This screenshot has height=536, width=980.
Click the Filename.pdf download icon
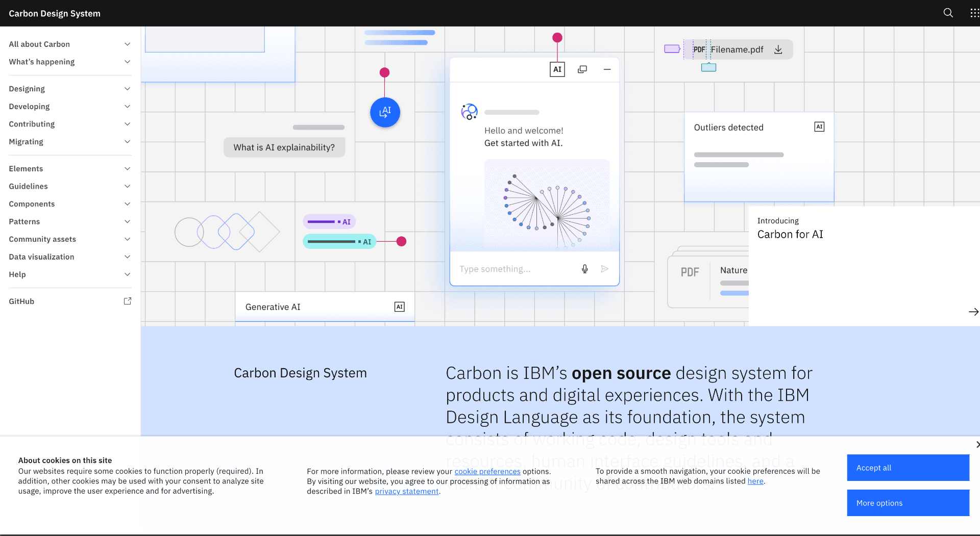(778, 49)
